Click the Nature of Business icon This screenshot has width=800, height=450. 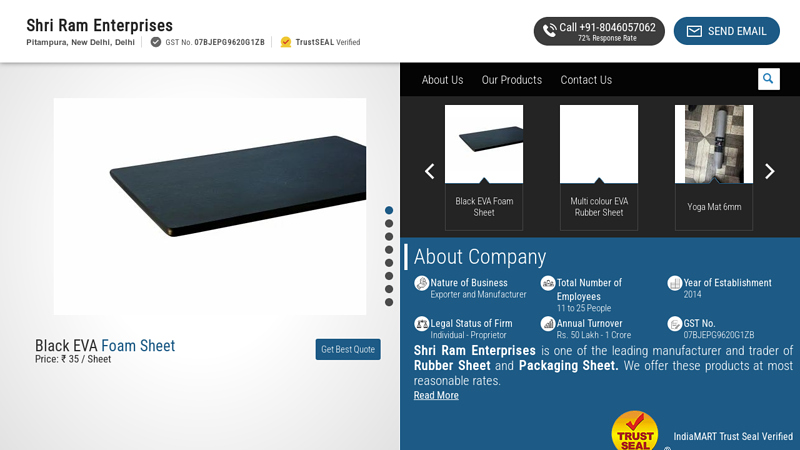(421, 282)
